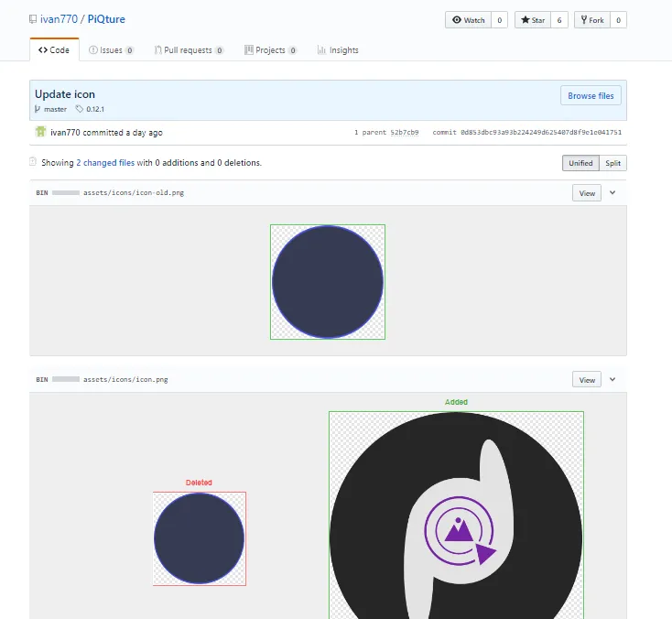Viewport: 672px width, 619px height.
Task: Click the assets/icons/icon.png file path
Action: click(x=125, y=379)
